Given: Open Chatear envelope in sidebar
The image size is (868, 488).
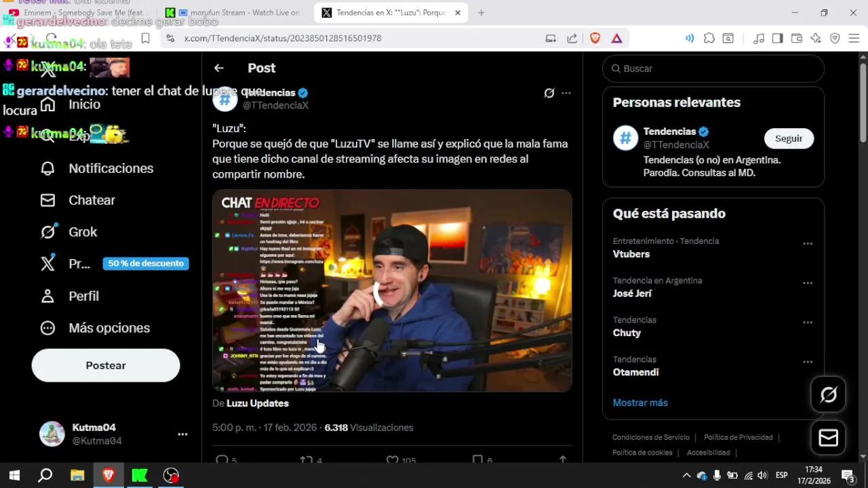Looking at the screenshot, I should 47,200.
